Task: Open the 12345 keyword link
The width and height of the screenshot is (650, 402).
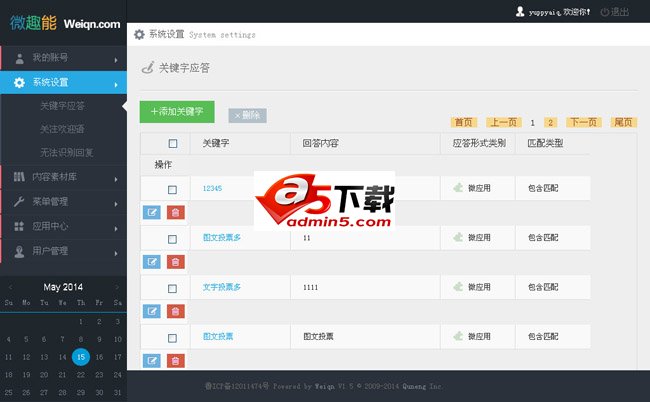Action: point(212,188)
